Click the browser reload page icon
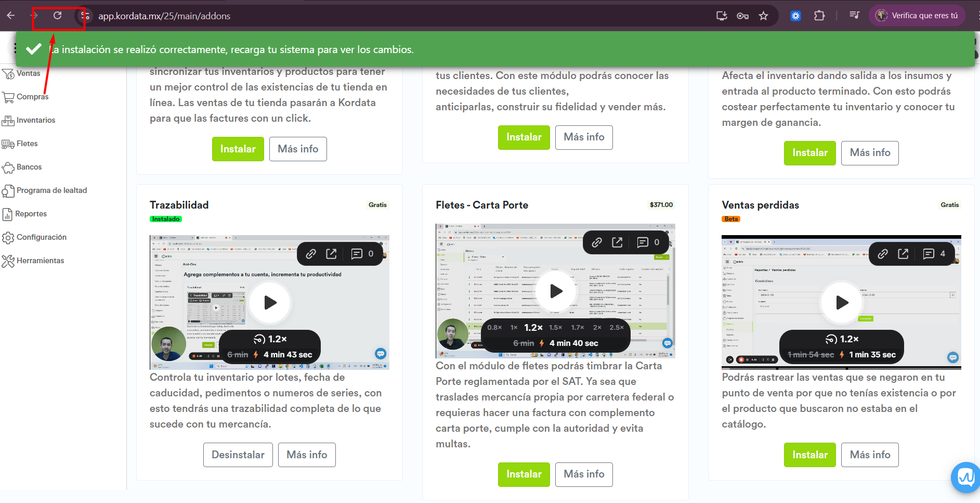This screenshot has height=503, width=980. pos(58,16)
